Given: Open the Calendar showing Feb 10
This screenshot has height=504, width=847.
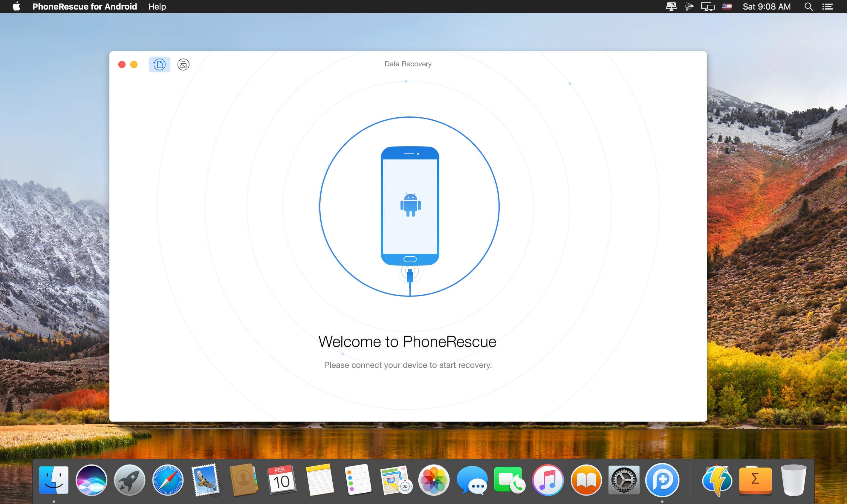Looking at the screenshot, I should pos(282,479).
